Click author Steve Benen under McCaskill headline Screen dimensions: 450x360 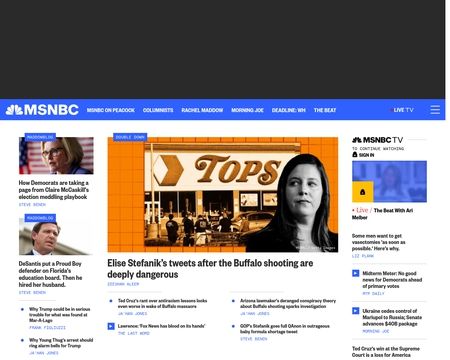pos(32,205)
